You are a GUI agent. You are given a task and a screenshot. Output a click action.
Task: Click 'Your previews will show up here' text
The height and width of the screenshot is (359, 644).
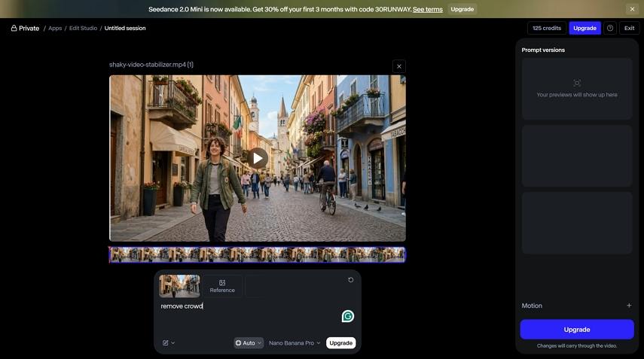point(577,94)
